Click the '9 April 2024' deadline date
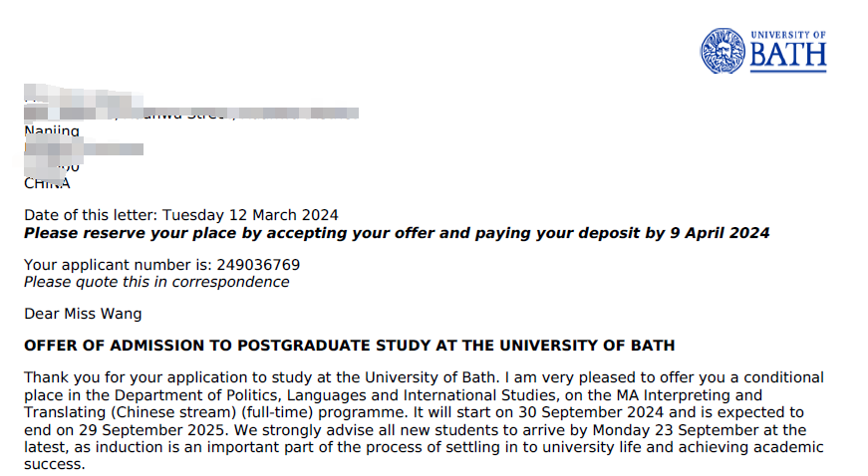 point(720,233)
